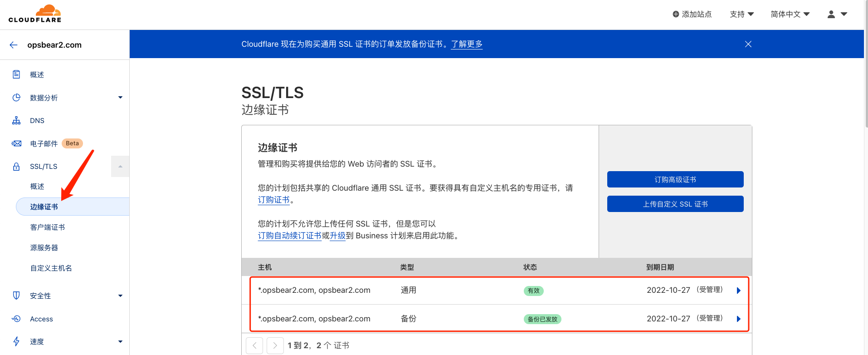Screen dimensions: 868x355
Task: Click the 通用 certificate hostname cell
Action: click(x=314, y=290)
